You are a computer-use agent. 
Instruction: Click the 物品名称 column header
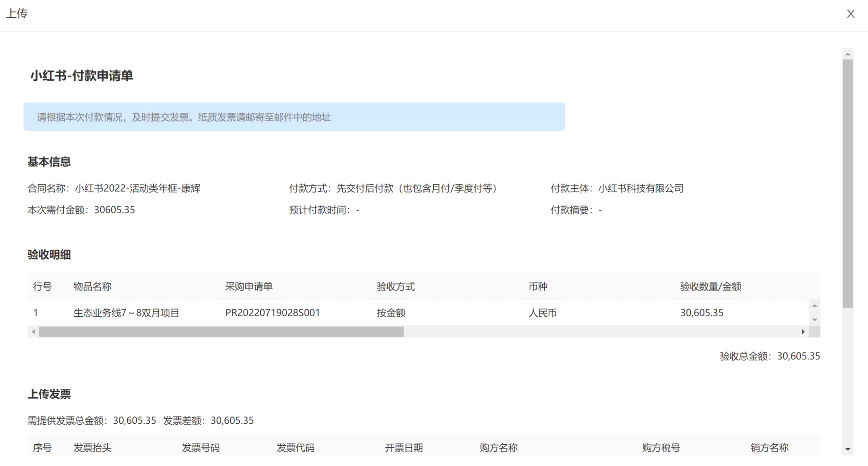coord(92,287)
